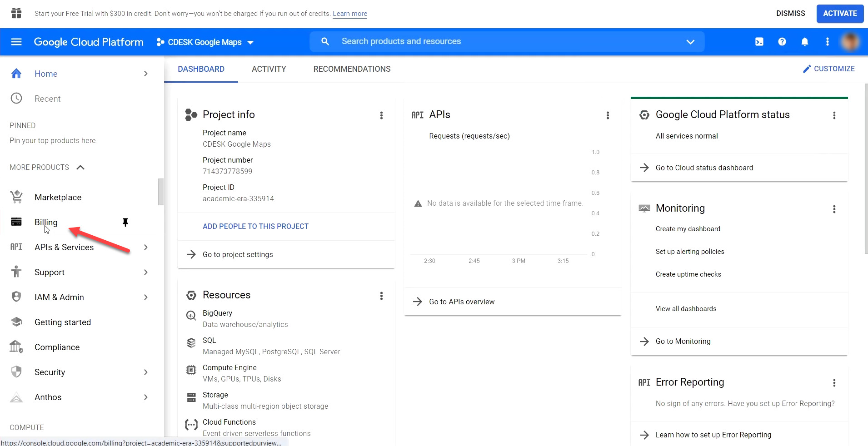Open BigQuery resource
This screenshot has height=446, width=868.
tap(217, 313)
